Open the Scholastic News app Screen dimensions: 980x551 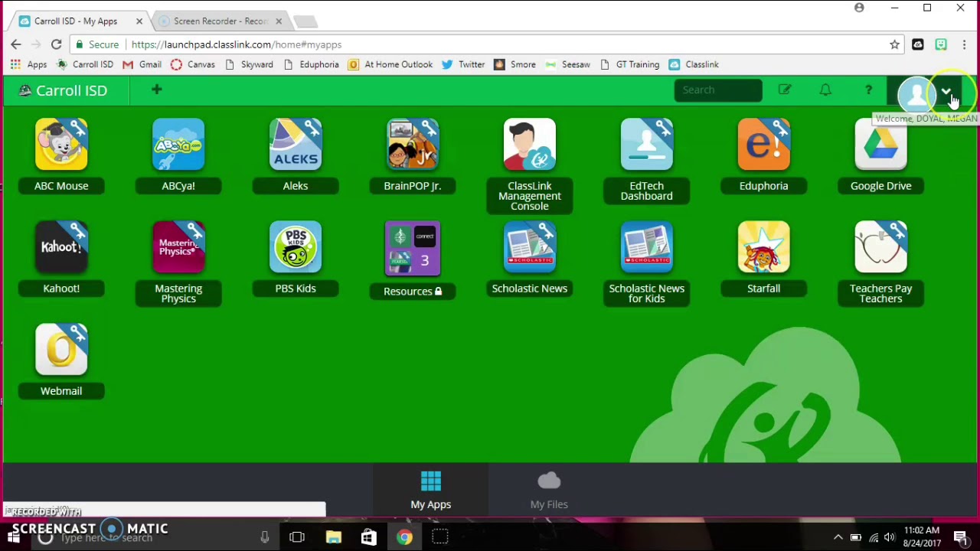[x=530, y=247]
